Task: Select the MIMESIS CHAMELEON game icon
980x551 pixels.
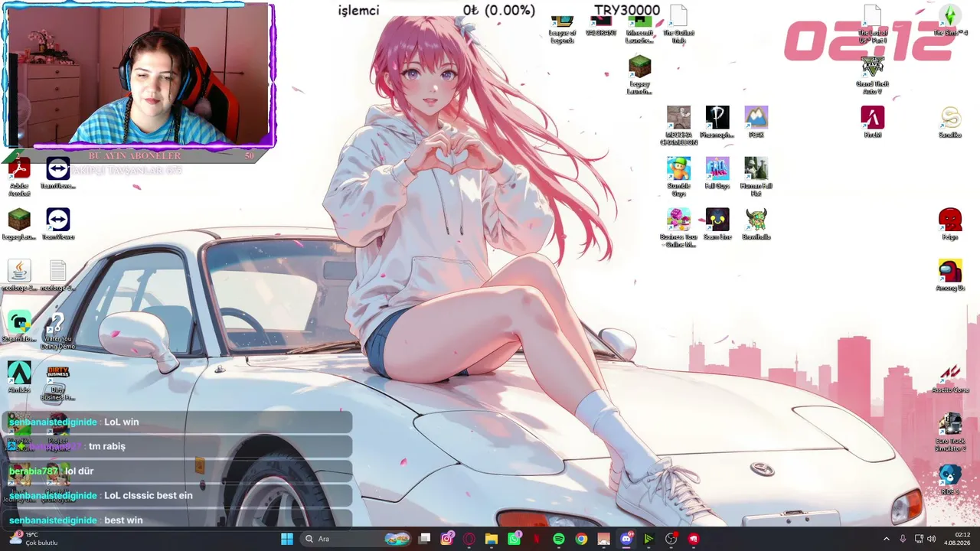Action: point(678,126)
